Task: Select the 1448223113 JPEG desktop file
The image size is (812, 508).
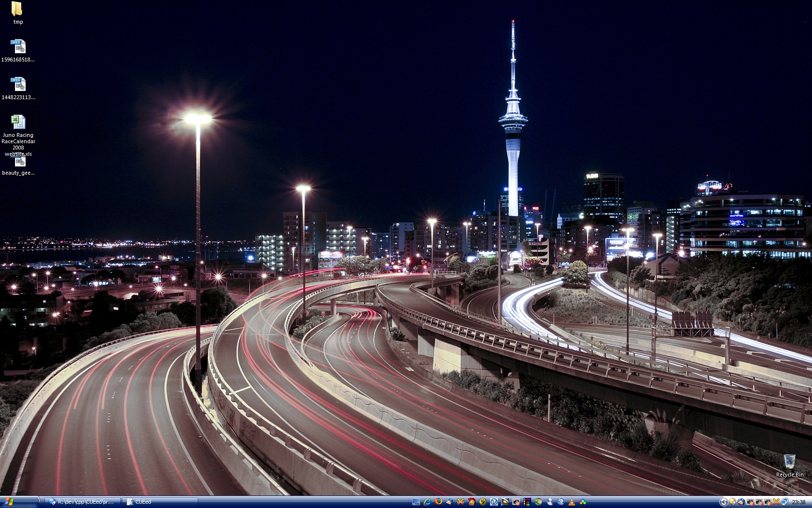Action: (x=18, y=89)
